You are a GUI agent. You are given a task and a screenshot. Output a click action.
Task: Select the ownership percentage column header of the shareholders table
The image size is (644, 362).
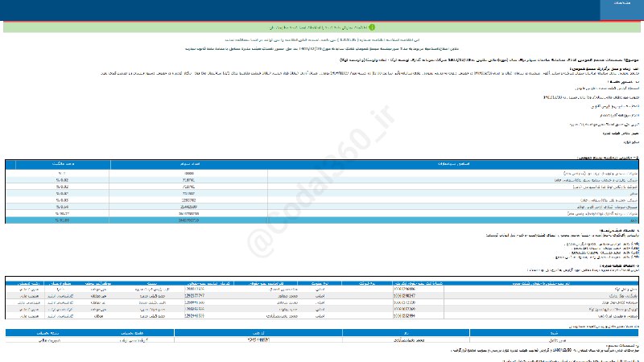pos(63,164)
